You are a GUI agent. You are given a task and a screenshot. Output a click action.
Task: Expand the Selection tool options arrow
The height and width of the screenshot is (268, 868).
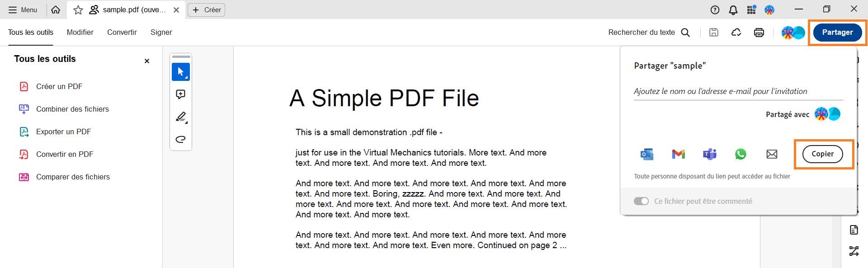(x=185, y=78)
